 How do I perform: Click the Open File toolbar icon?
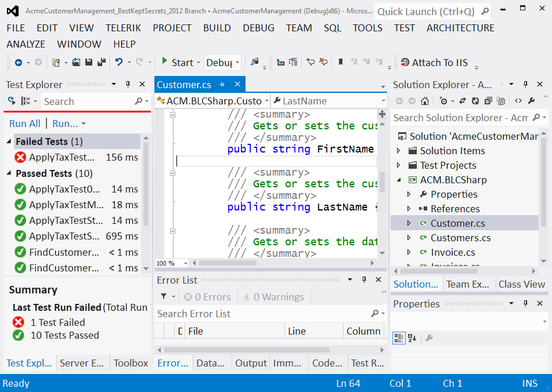click(76, 63)
